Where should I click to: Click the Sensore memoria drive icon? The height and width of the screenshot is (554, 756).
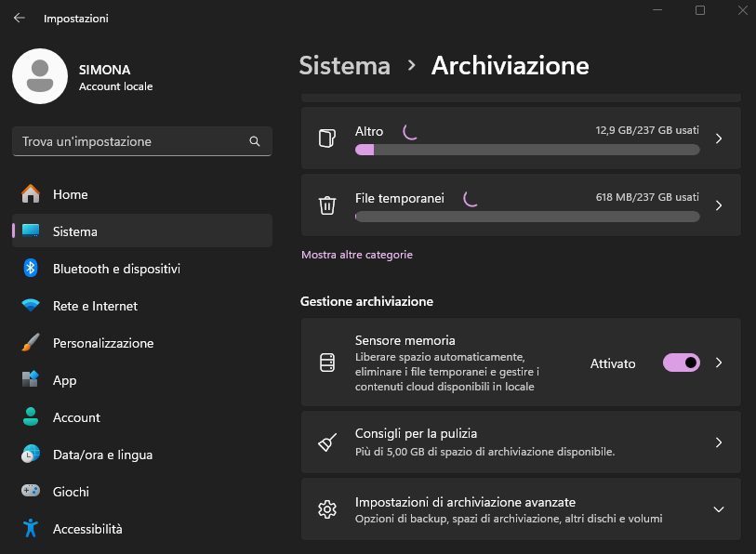(x=327, y=363)
